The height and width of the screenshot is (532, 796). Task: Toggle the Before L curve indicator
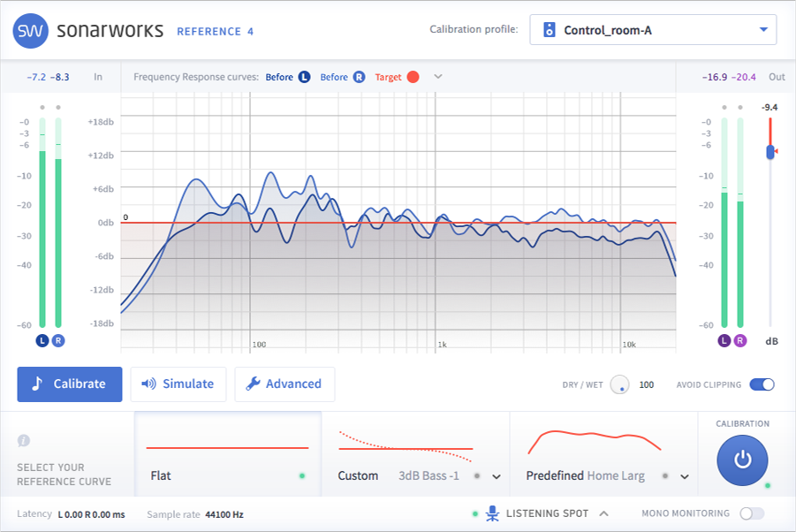point(304,77)
